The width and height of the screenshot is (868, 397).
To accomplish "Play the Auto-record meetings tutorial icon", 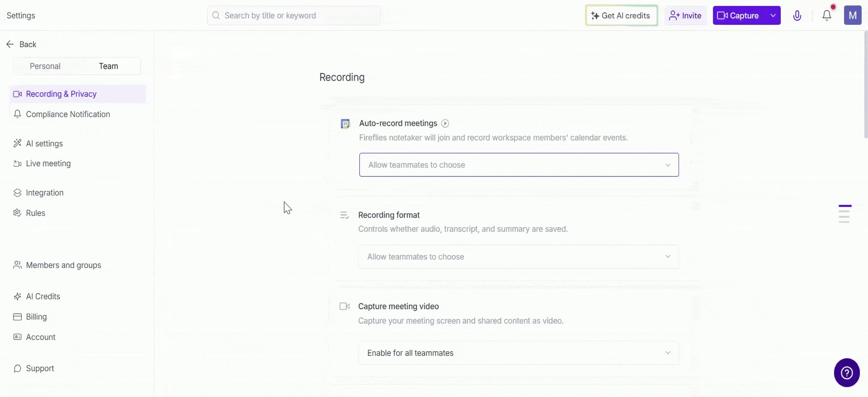I will 445,123.
